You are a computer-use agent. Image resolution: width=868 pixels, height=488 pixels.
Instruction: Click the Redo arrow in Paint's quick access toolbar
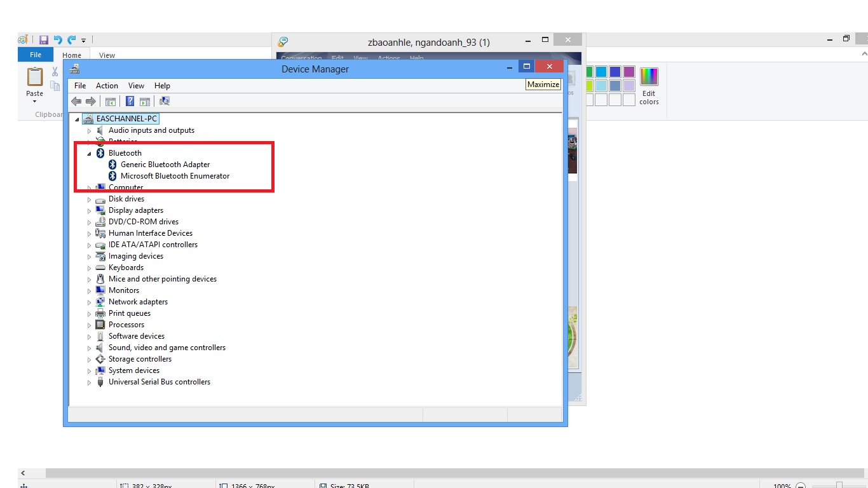click(x=71, y=39)
